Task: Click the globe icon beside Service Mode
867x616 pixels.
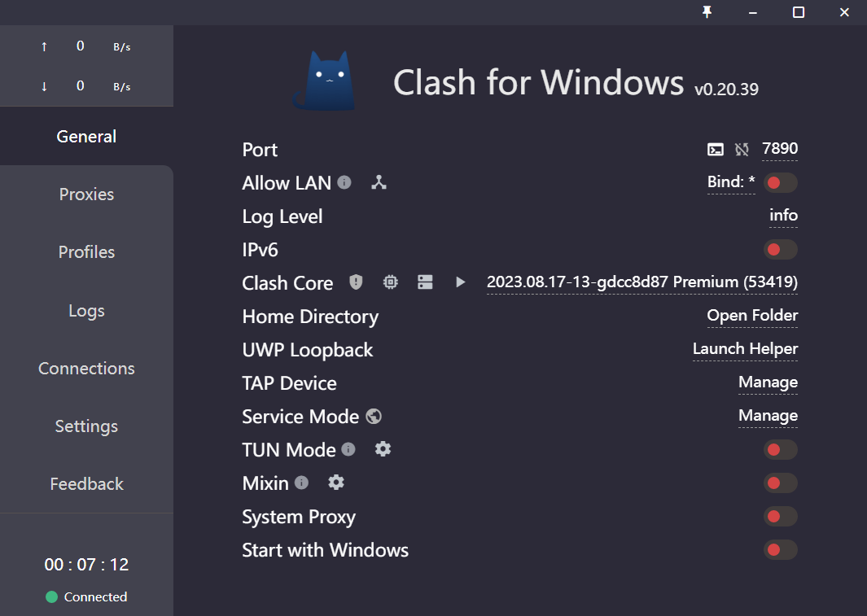Action: (x=373, y=416)
